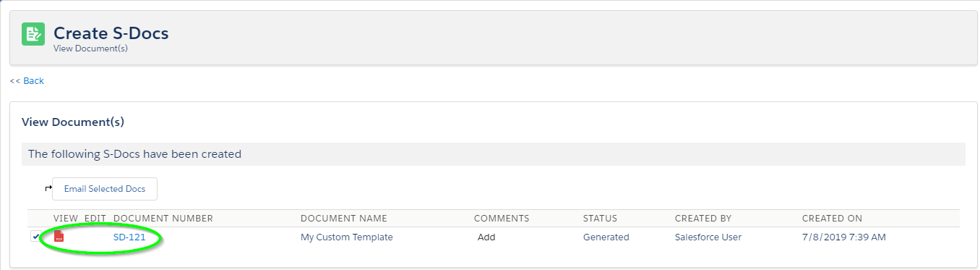980x270 pixels.
Task: Click Add in the Comments column
Action: pyautogui.click(x=486, y=237)
